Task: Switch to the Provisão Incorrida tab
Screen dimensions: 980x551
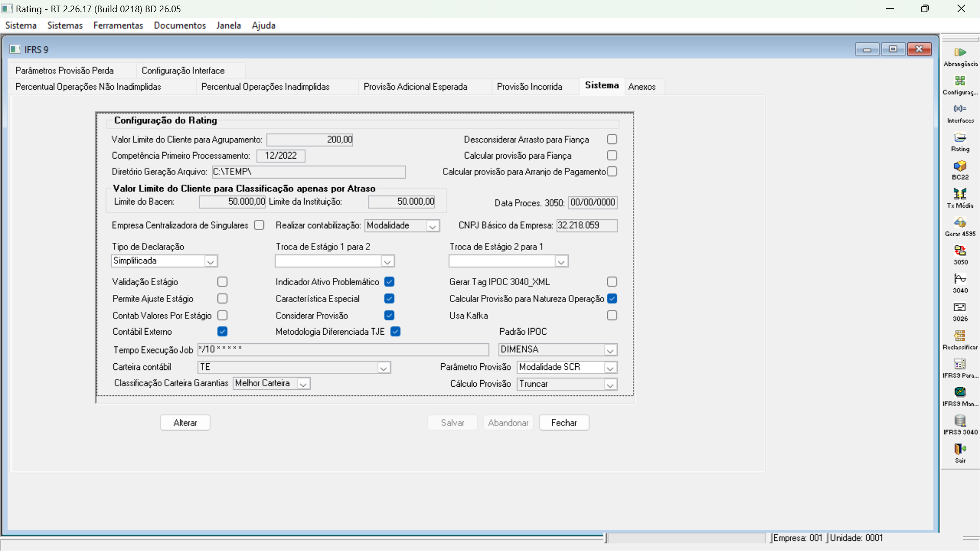Action: (x=529, y=87)
